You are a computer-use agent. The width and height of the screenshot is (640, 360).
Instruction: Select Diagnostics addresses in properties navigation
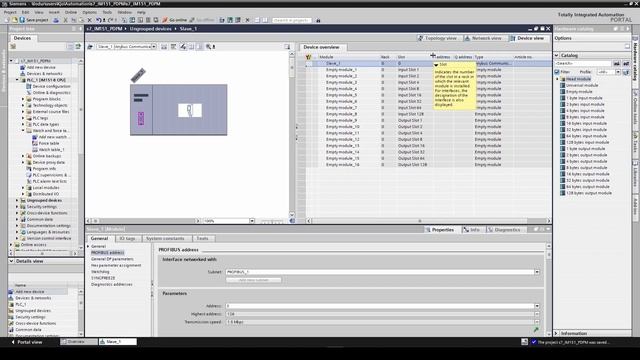coord(111,284)
